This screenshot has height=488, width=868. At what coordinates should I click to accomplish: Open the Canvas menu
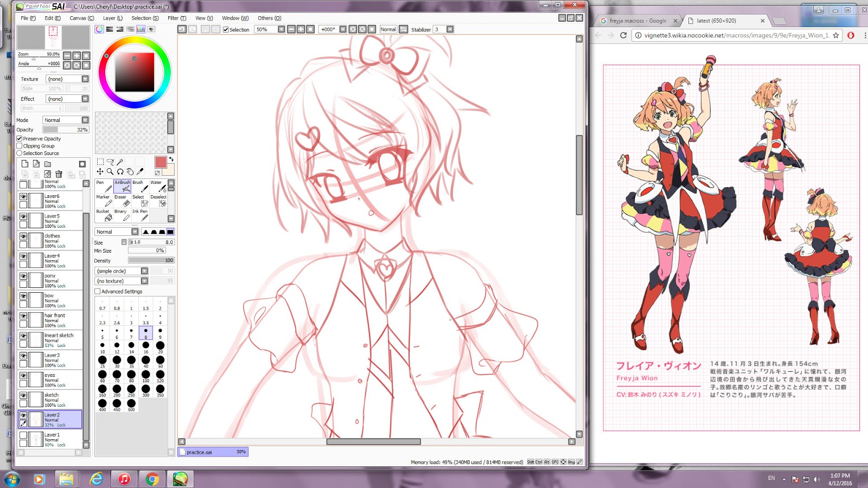click(x=82, y=18)
